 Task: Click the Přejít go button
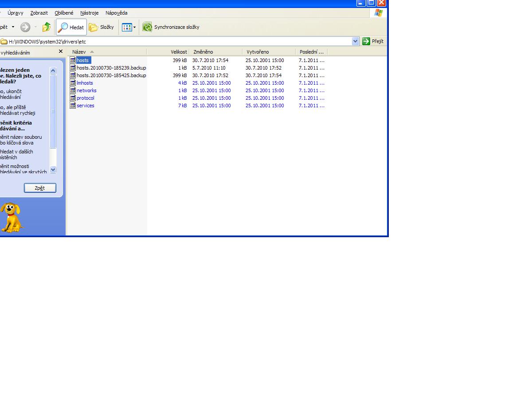pyautogui.click(x=373, y=41)
